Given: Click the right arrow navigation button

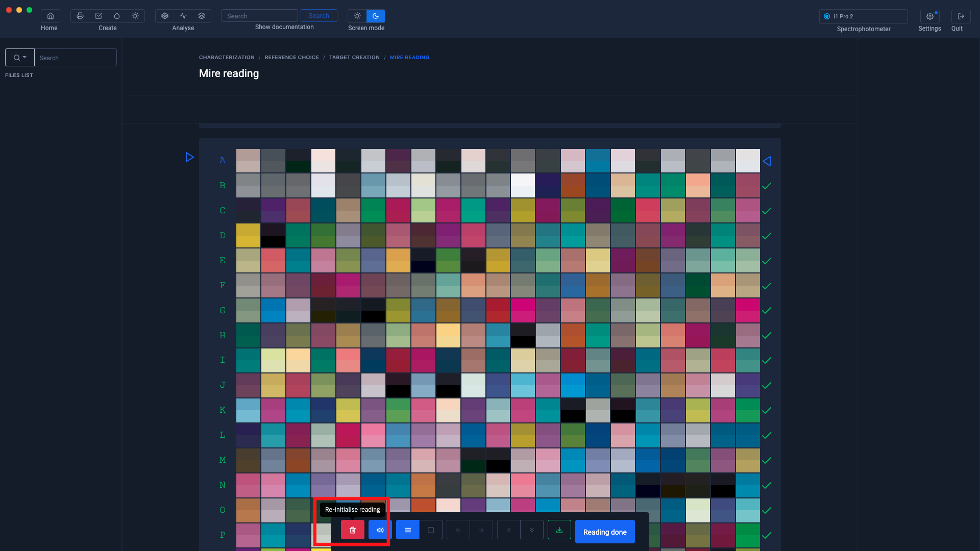Looking at the screenshot, I should click(481, 530).
